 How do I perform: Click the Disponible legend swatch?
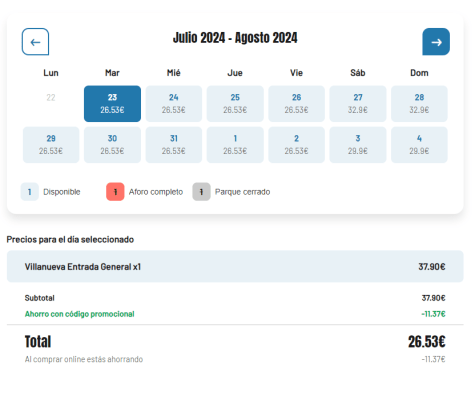coord(30,192)
